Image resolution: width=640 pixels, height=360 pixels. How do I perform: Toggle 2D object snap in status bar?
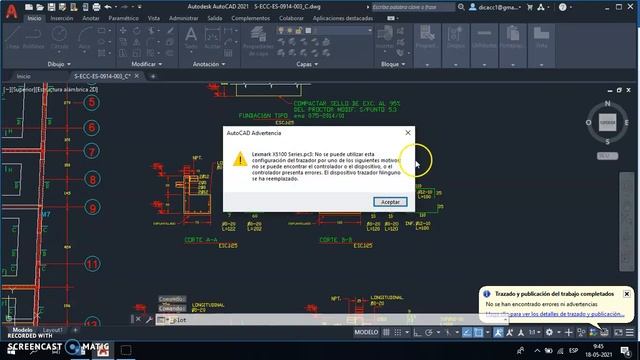click(478, 332)
